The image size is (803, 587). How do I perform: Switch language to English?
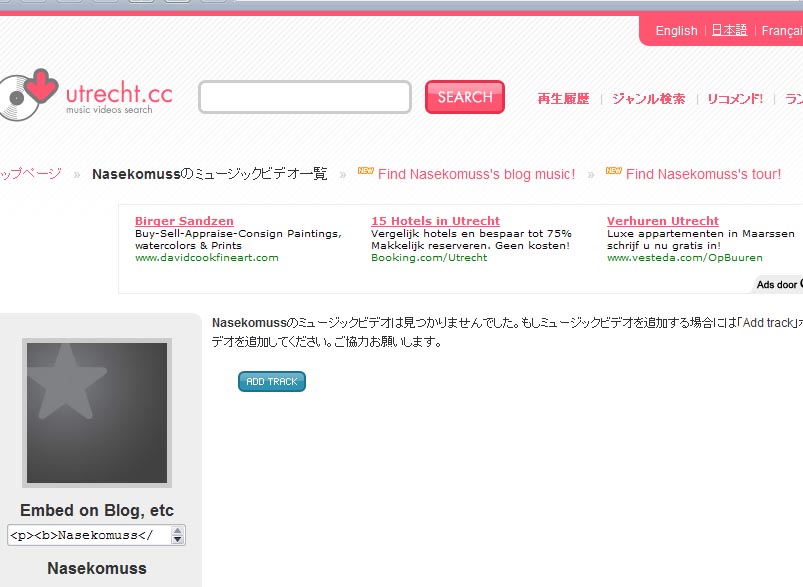[x=676, y=31]
